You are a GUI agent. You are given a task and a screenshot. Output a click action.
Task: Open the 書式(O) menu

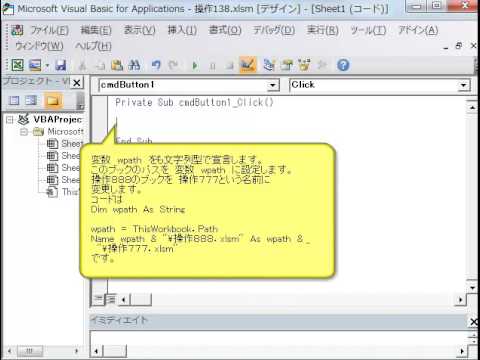coord(225,30)
